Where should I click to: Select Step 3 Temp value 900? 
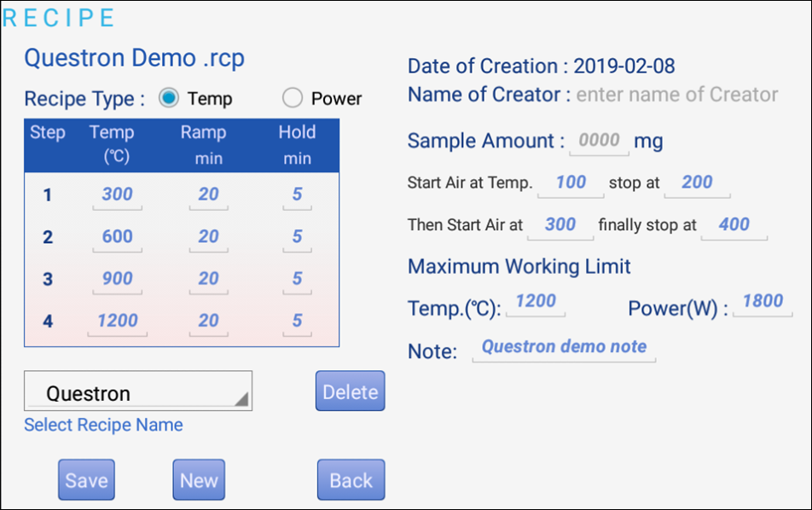point(117,278)
